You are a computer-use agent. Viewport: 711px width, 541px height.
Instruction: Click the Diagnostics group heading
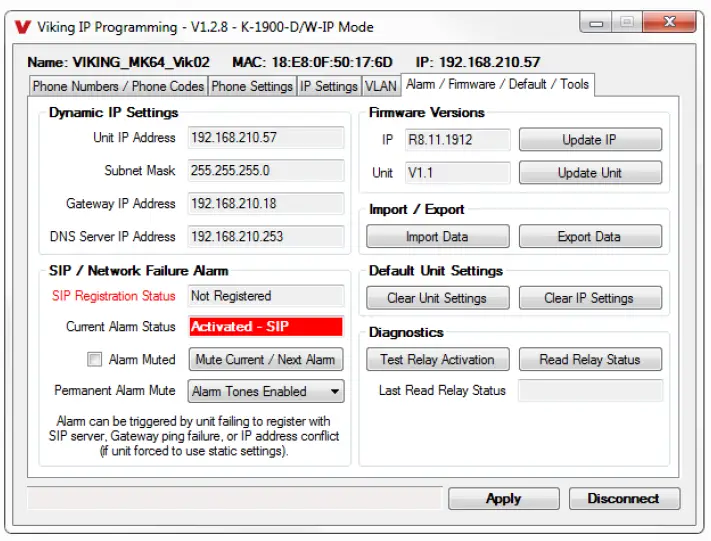pyautogui.click(x=406, y=332)
